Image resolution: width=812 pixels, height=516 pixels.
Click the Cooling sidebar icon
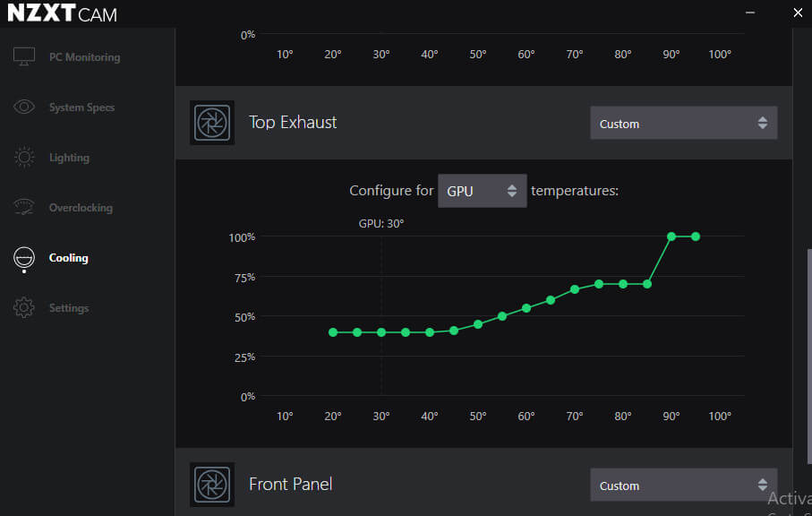click(24, 259)
